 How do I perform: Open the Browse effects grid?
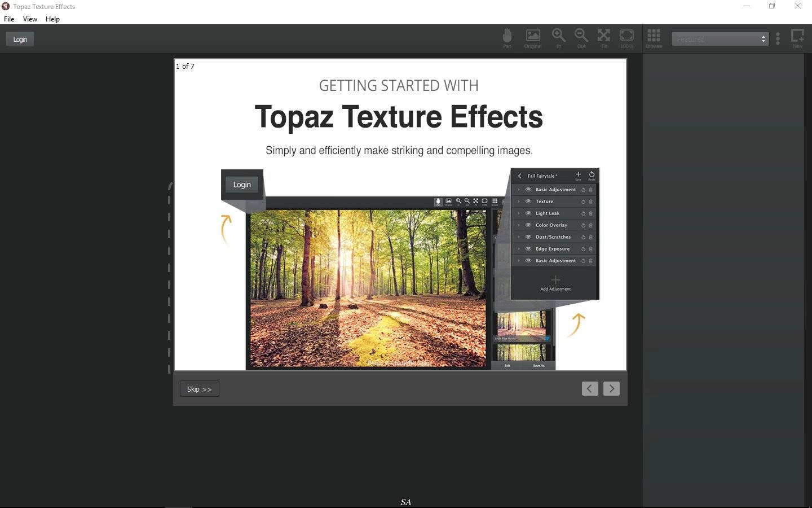654,38
